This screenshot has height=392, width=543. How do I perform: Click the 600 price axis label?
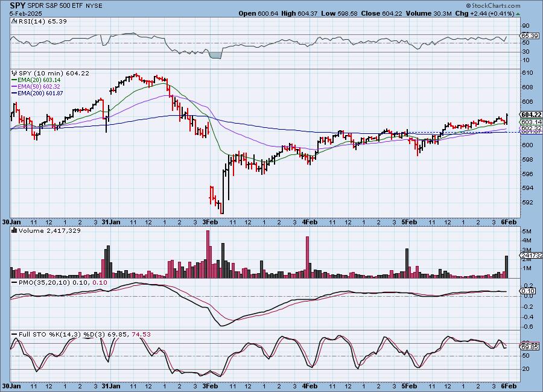527,145
